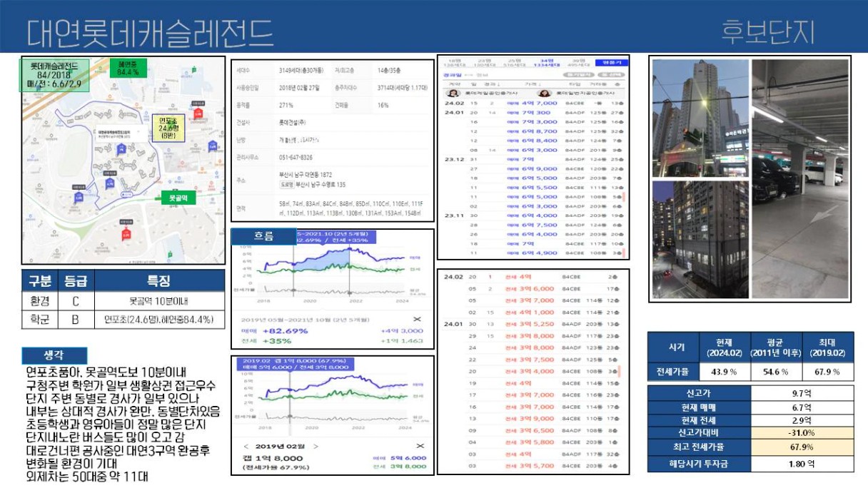This screenshot has height=488, width=868.
Task: Select rental listing 전세 3억 5,250
Action: point(530,324)
